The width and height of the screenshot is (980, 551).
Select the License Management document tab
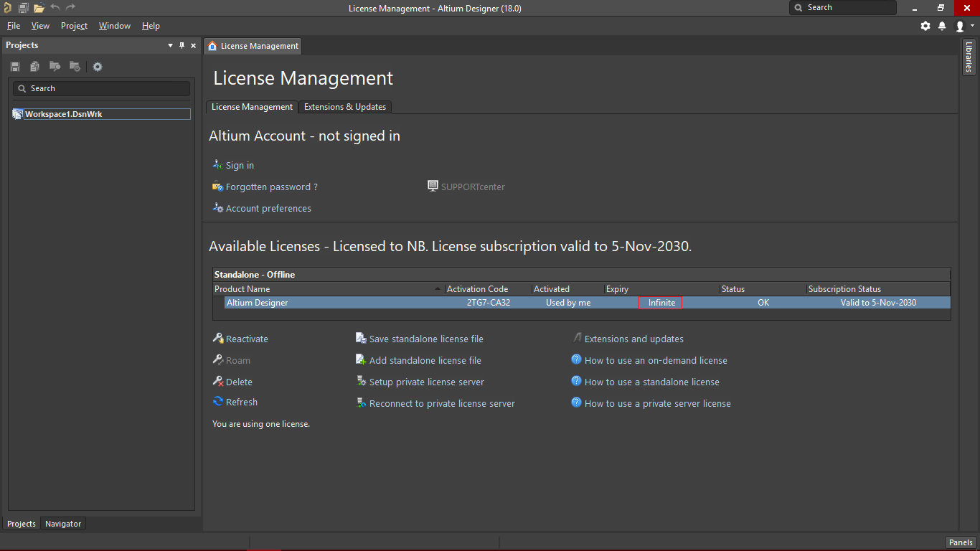tap(253, 46)
